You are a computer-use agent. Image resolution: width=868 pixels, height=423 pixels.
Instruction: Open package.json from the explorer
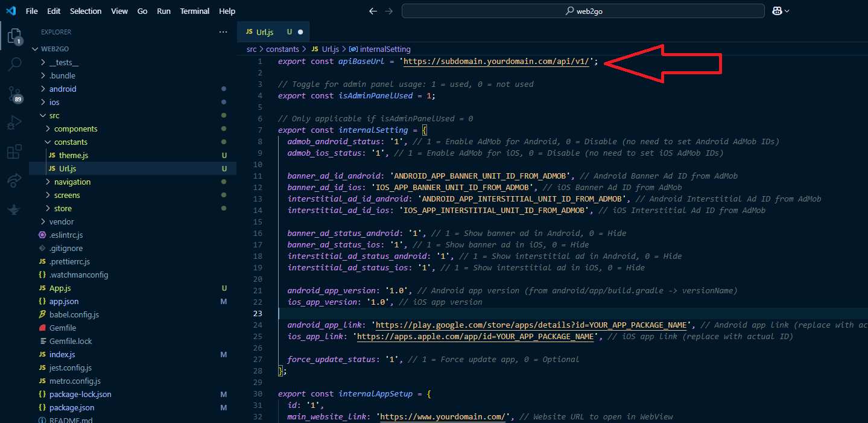coord(72,407)
